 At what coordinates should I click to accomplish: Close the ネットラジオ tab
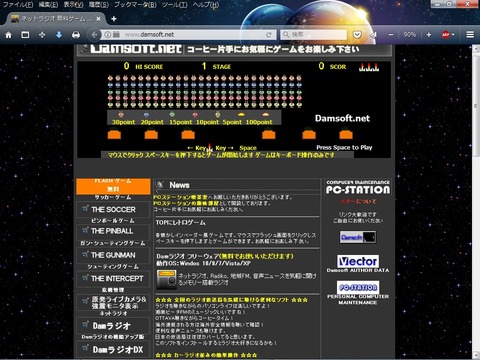(98, 19)
